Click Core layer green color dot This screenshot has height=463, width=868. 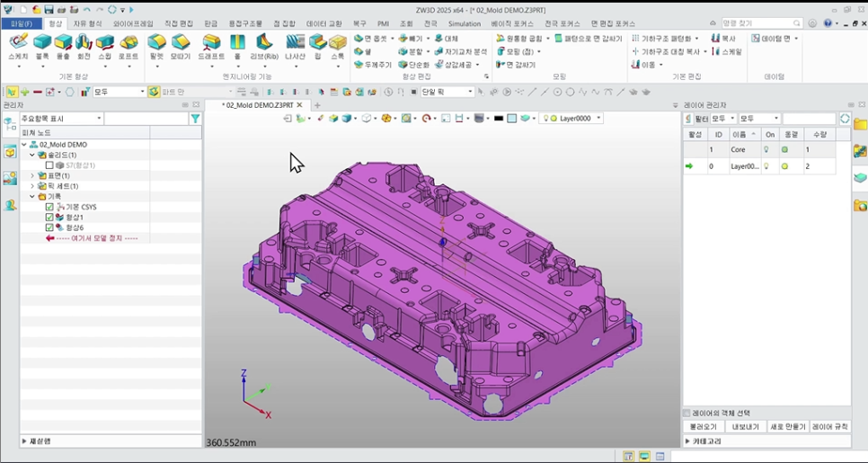[x=784, y=149]
